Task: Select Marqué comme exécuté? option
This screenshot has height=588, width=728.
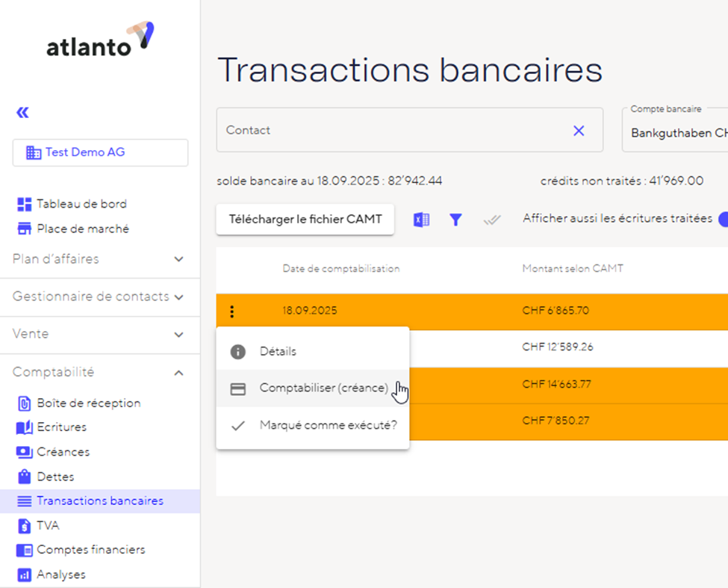Action: [x=328, y=426]
